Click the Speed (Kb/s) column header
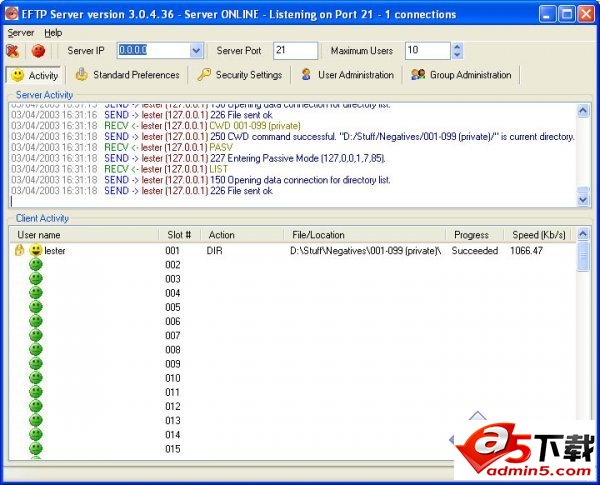The image size is (600, 485). click(536, 235)
